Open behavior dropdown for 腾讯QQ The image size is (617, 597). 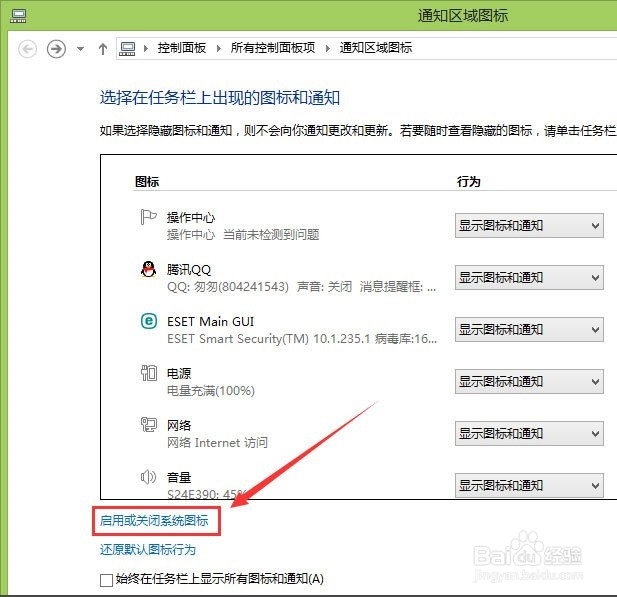[x=529, y=277]
